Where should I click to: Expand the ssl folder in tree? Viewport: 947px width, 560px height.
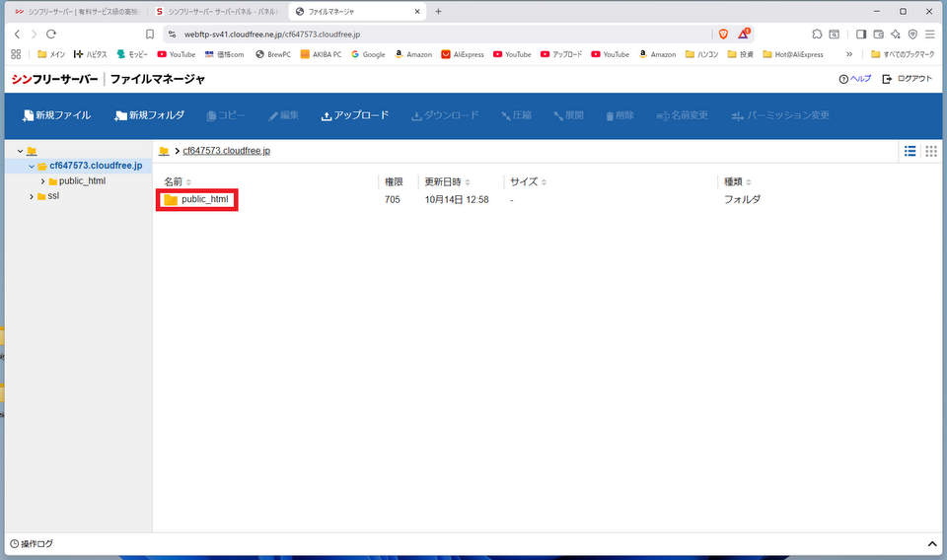32,196
